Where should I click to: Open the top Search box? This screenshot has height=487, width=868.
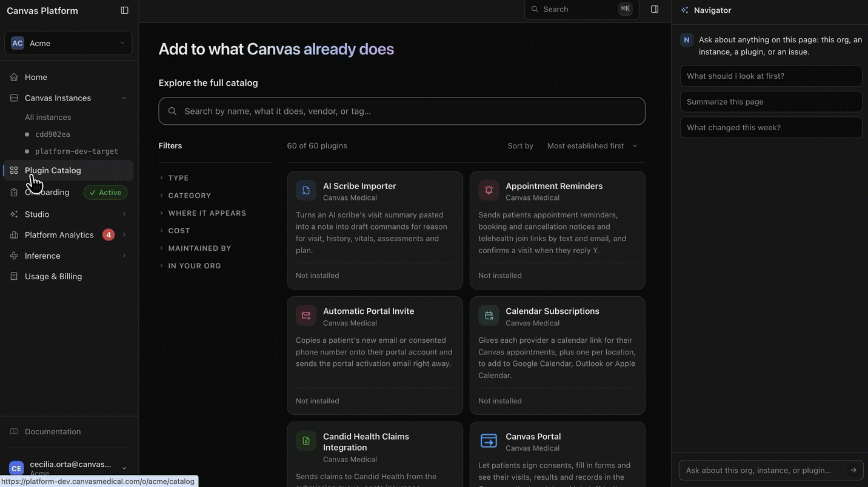[581, 9]
